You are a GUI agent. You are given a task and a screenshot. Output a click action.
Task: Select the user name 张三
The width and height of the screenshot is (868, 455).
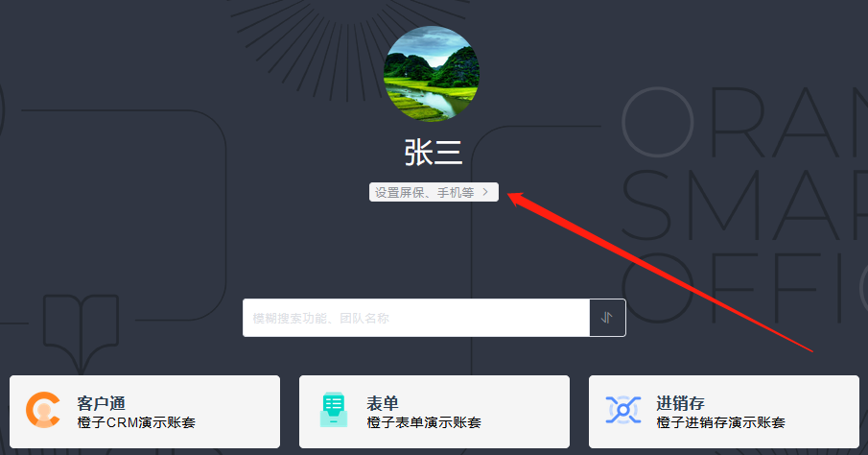[434, 153]
